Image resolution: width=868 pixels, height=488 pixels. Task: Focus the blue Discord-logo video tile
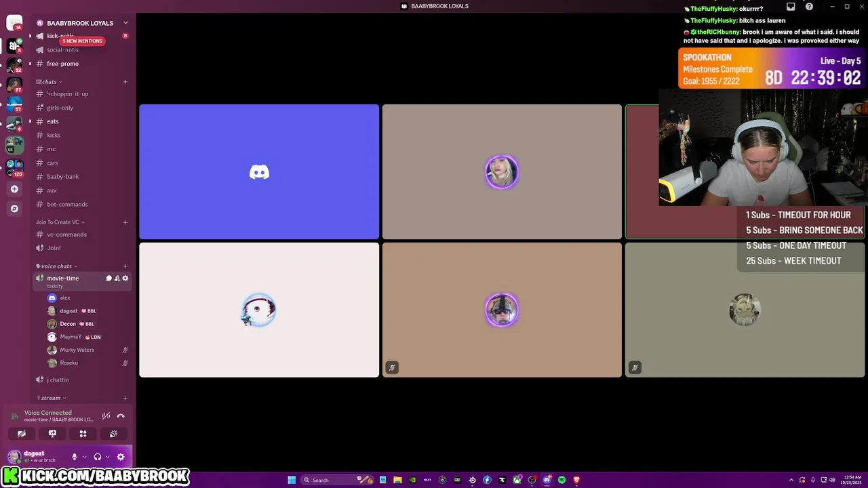[x=259, y=171]
